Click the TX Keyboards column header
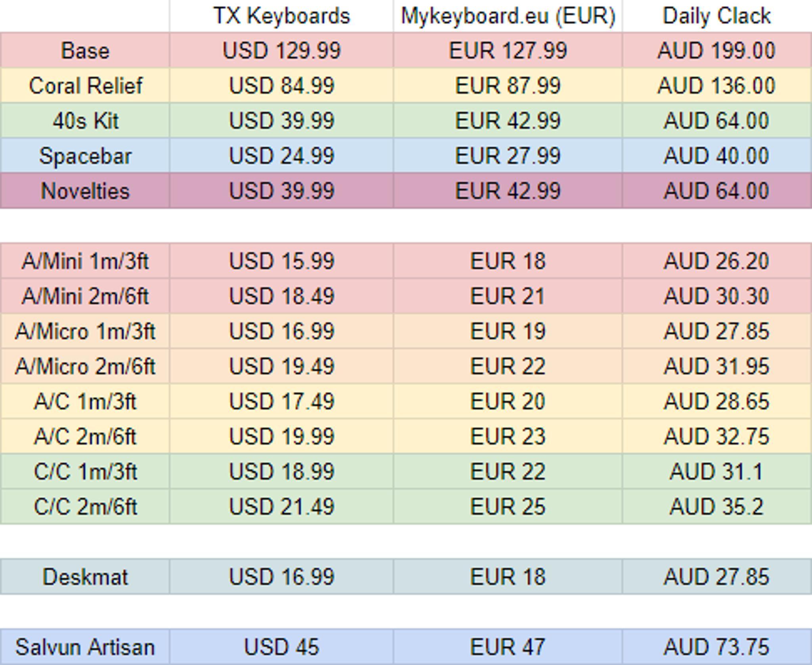The image size is (812, 665). click(x=282, y=16)
